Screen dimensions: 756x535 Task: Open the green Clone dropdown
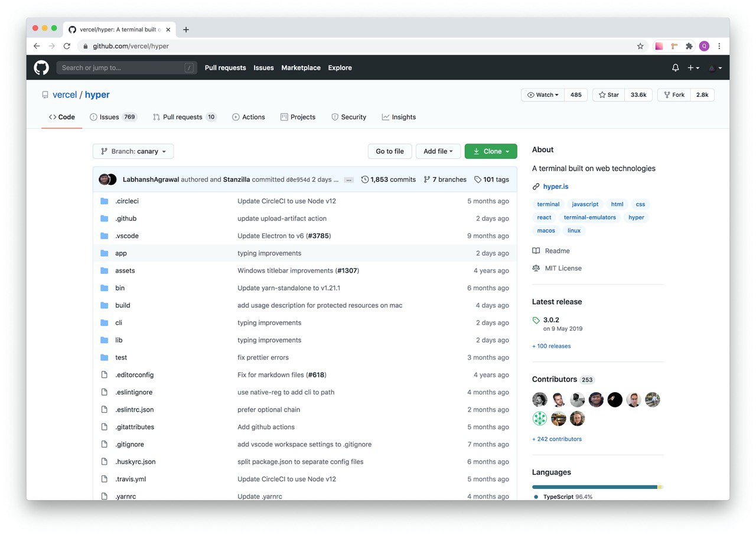491,152
